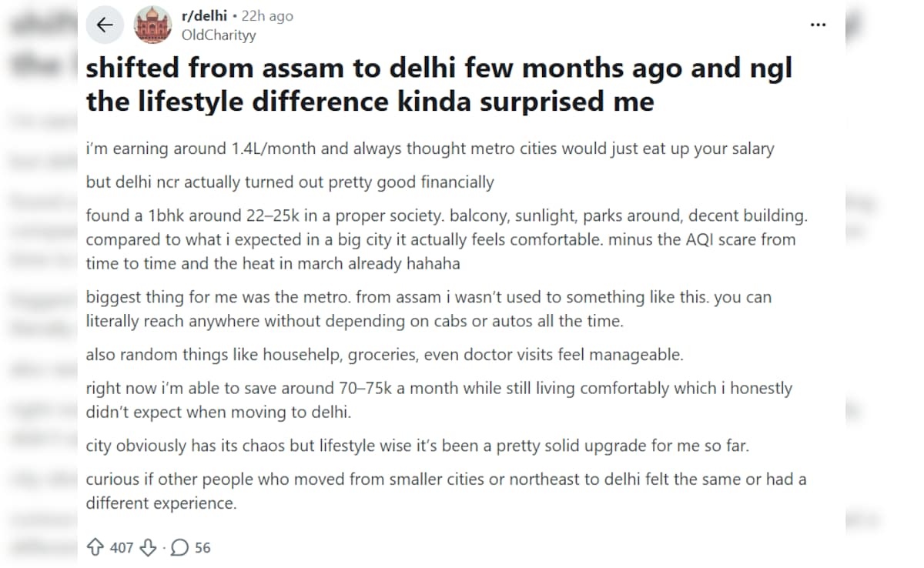The image size is (924, 568).
Task: Click the paragraph about the 1bhk rent
Action: tap(447, 239)
